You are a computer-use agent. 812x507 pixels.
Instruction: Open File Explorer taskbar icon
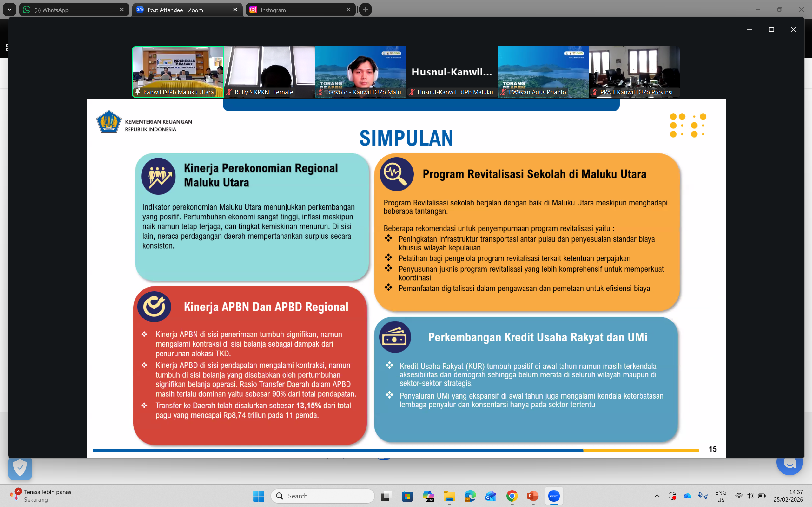point(449,496)
